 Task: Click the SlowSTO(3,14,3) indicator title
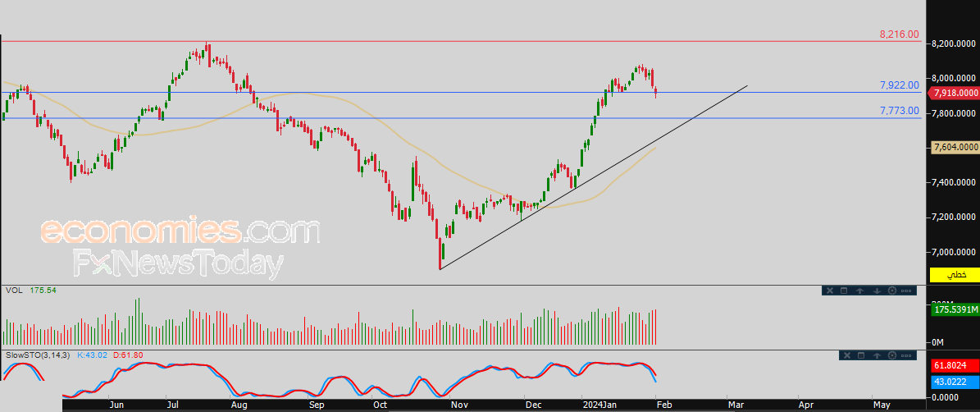tap(36, 355)
